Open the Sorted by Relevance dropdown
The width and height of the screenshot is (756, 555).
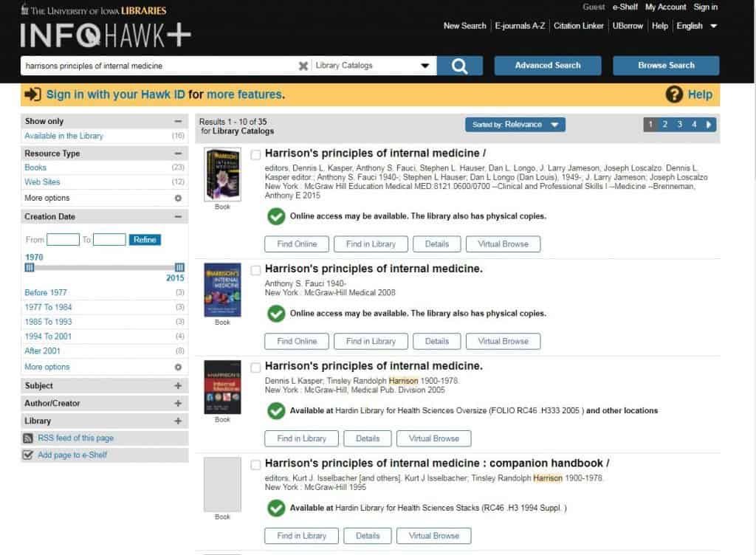515,124
